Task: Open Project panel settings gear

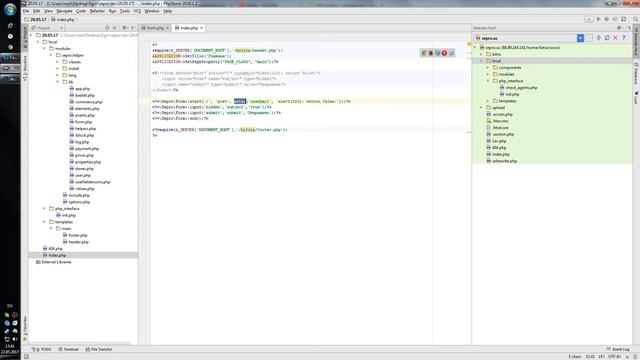Action: click(x=124, y=28)
